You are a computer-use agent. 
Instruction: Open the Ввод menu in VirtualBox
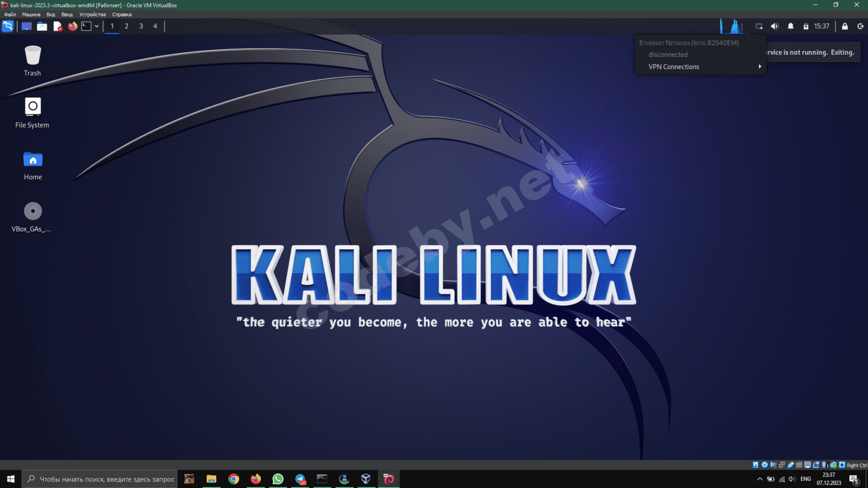(67, 15)
